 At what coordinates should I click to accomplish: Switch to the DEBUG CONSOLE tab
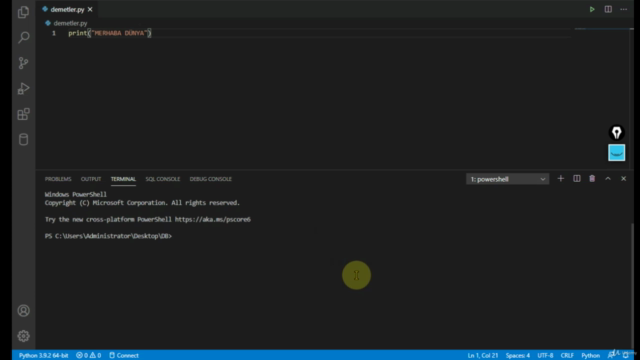coord(210,179)
